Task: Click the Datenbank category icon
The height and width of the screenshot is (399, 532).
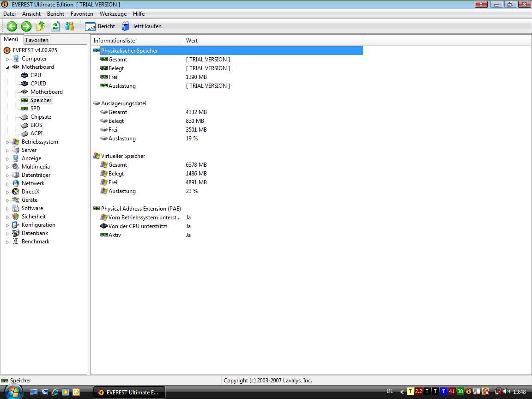Action: (x=16, y=233)
